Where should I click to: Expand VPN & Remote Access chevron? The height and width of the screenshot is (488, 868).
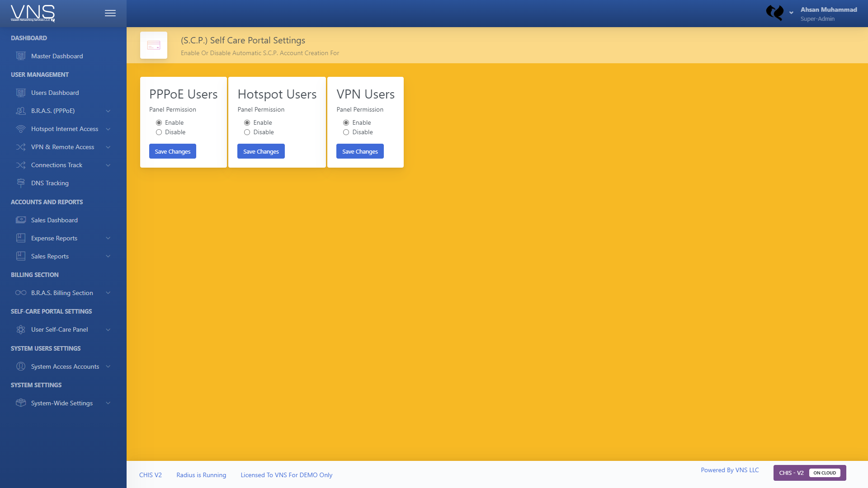click(108, 147)
